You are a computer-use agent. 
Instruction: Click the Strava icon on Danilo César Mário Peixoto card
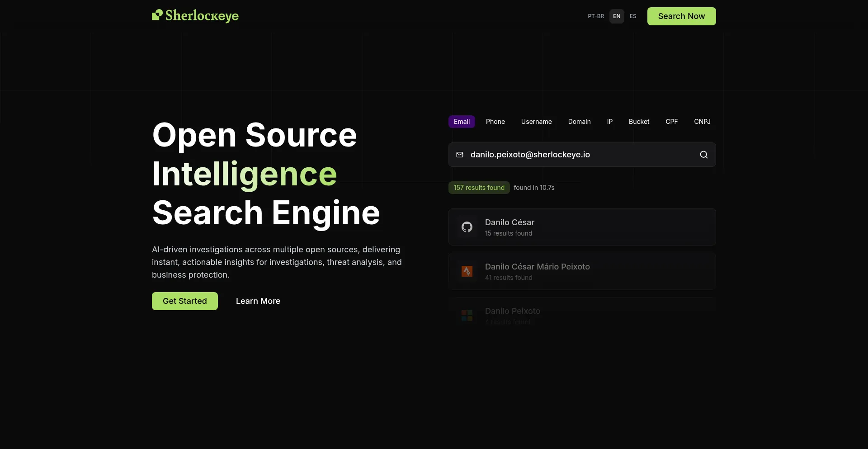point(467,271)
